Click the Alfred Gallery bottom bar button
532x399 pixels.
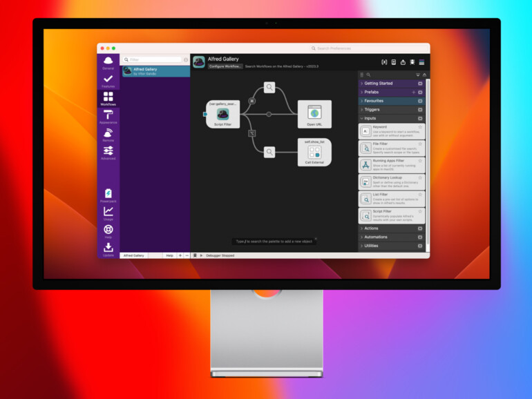[133, 255]
